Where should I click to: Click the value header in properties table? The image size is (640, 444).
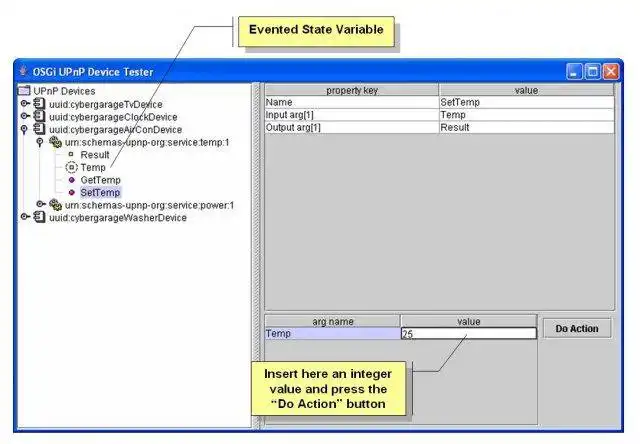point(526,90)
